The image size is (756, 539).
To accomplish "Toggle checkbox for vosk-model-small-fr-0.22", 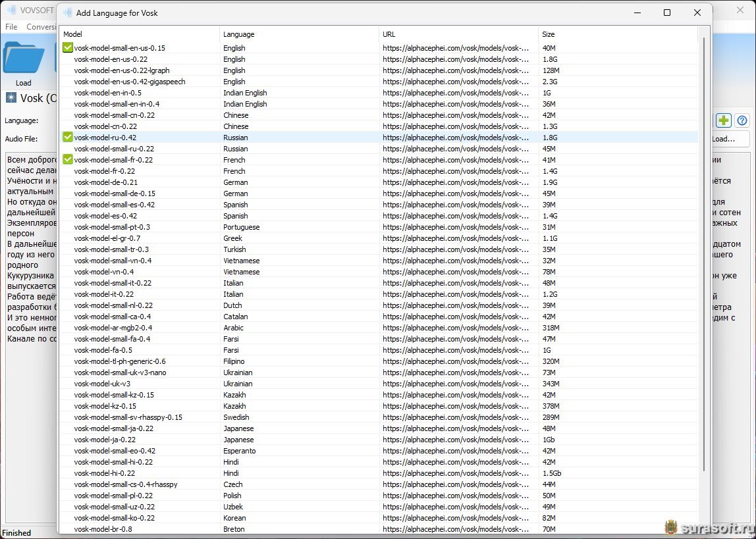I will tap(67, 159).
